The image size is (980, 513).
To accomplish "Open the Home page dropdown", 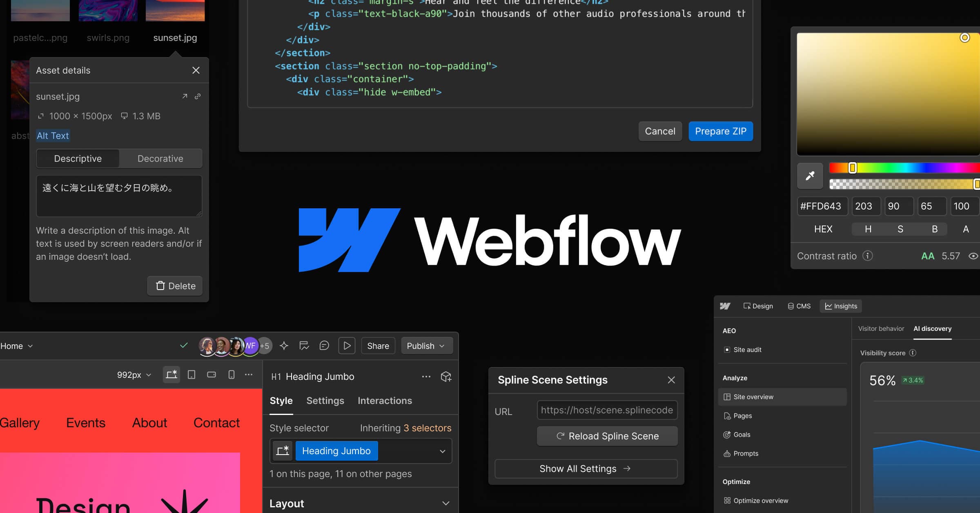I will pyautogui.click(x=17, y=346).
